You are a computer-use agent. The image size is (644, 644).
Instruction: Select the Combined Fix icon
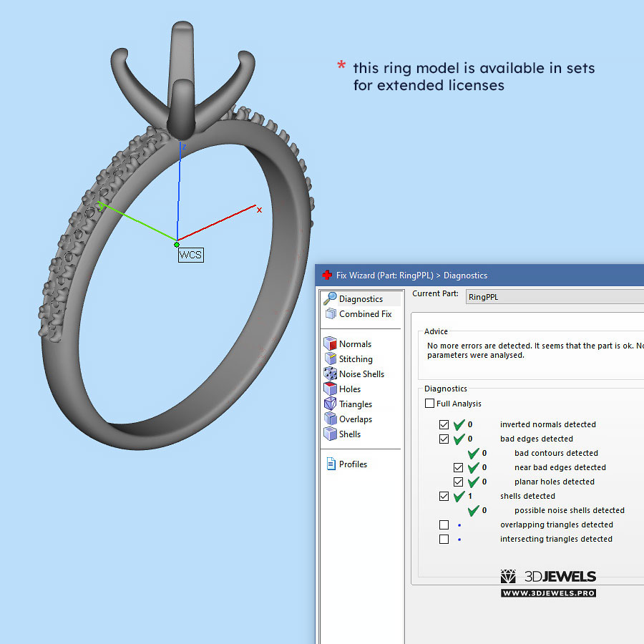[330, 314]
